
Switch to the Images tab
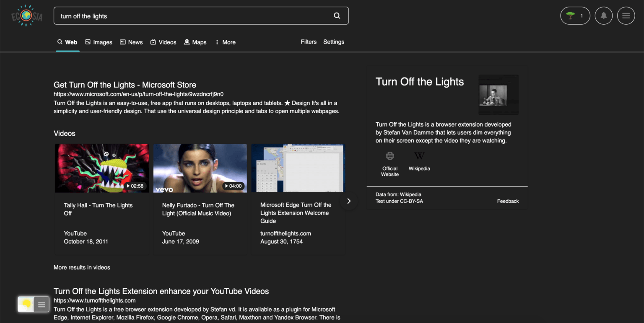99,42
